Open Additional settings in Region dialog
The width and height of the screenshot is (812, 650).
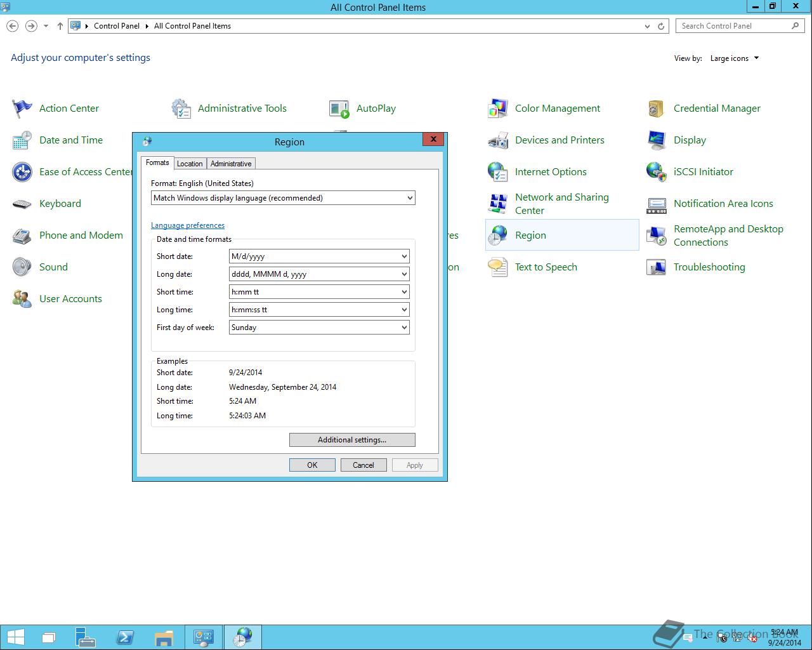coord(352,440)
